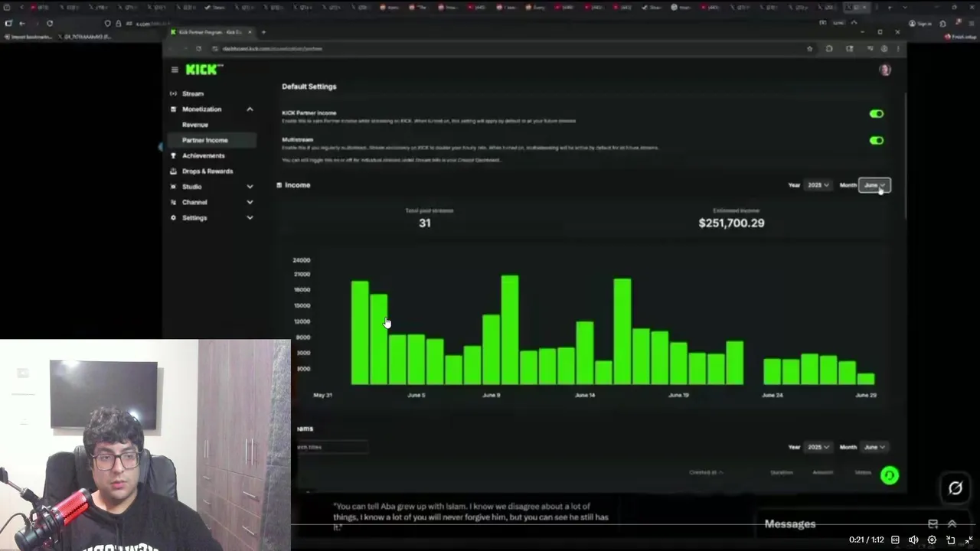This screenshot has width=980, height=551.
Task: Click the search titles input field
Action: (332, 447)
